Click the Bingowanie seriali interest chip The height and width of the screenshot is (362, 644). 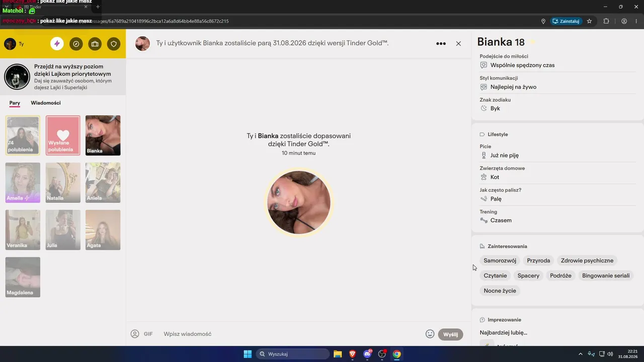pos(606,276)
